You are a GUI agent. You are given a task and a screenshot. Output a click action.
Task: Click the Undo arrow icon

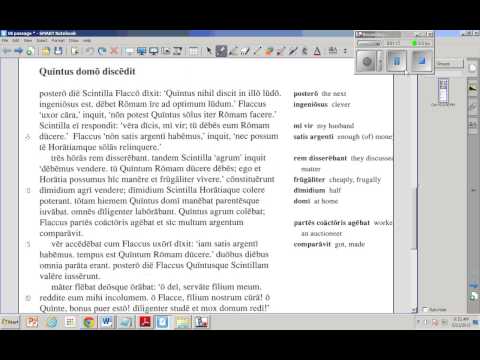(x=89, y=51)
